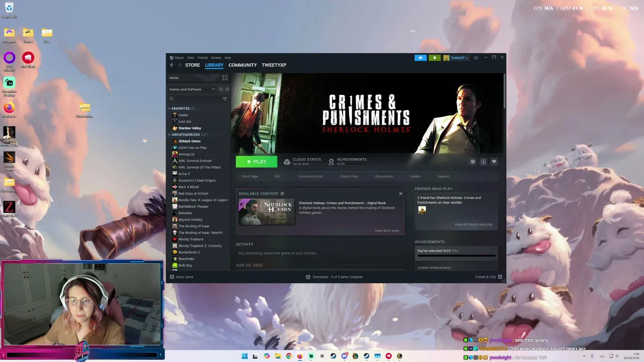Open the Digital Book DLC thumbnail
644x362 pixels.
267,212
